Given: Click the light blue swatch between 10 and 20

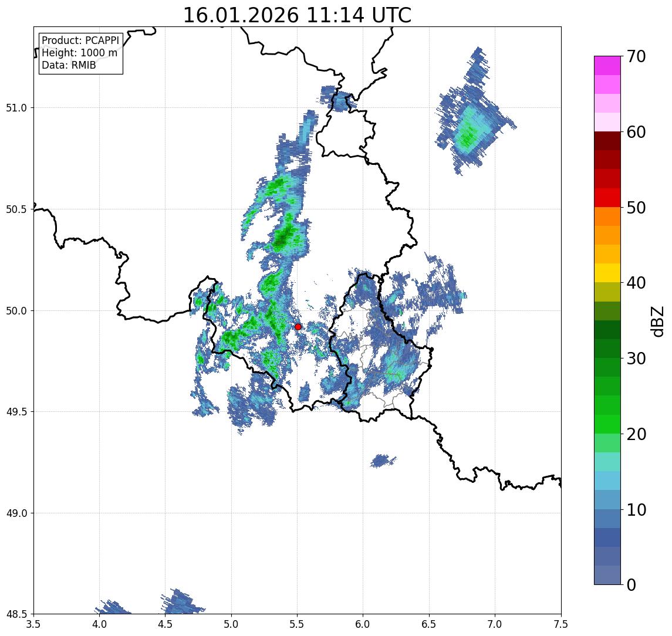Looking at the screenshot, I should pyautogui.click(x=607, y=481).
